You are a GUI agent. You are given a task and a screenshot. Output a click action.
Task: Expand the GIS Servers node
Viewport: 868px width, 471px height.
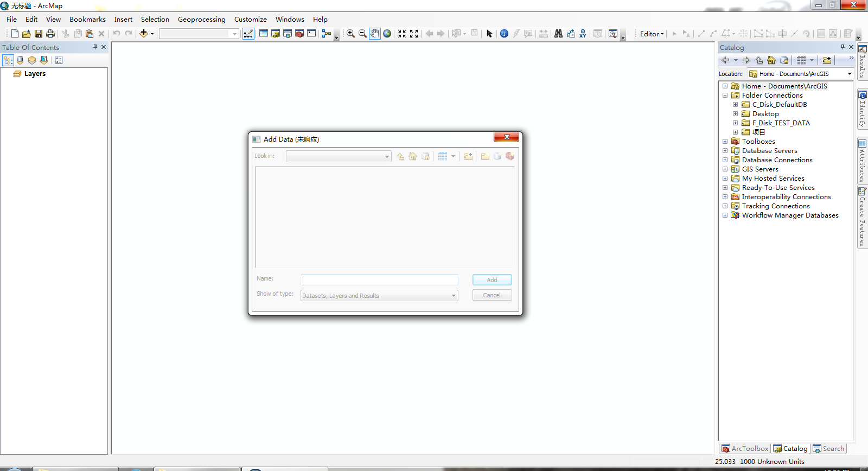[x=725, y=169]
